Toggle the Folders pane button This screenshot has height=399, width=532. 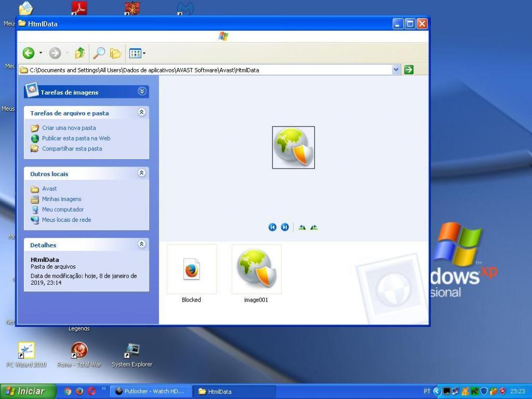click(115, 53)
